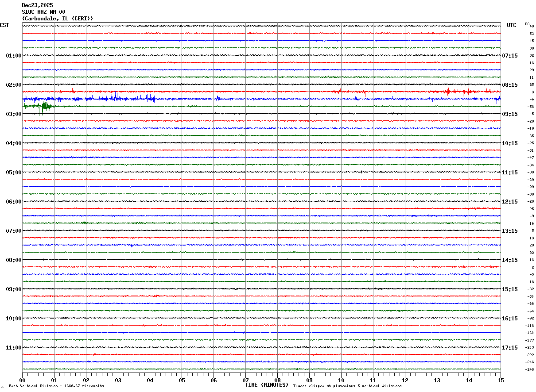Click the SIUC HHZ NM 00 station label

click(43, 12)
